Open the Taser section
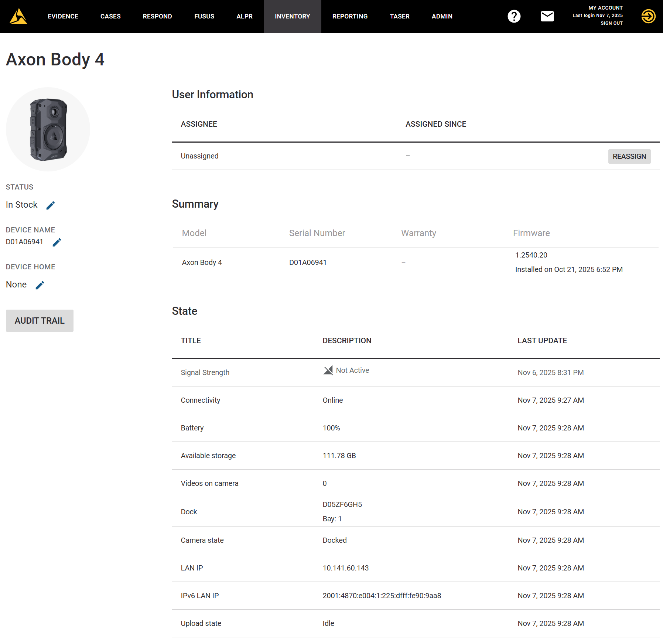Image resolution: width=663 pixels, height=644 pixels. 399,16
